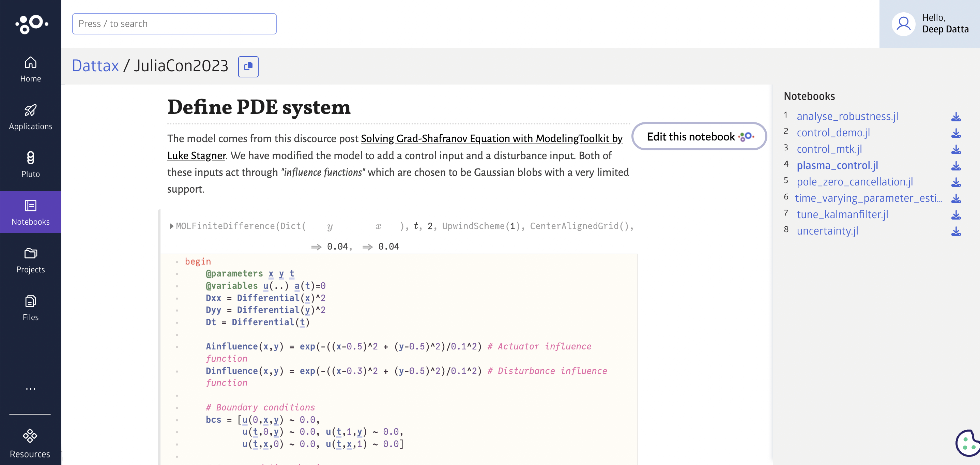Focus the Press / to search field
Viewport: 980px width, 465px height.
point(174,24)
